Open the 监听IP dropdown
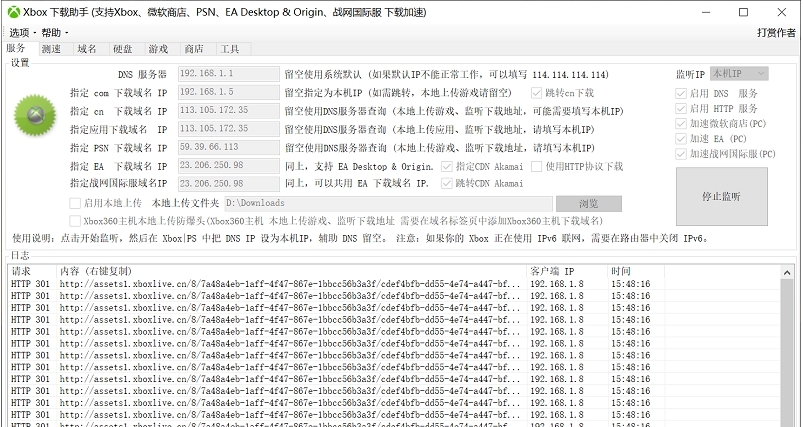Image resolution: width=803 pixels, height=427 pixels. click(739, 74)
